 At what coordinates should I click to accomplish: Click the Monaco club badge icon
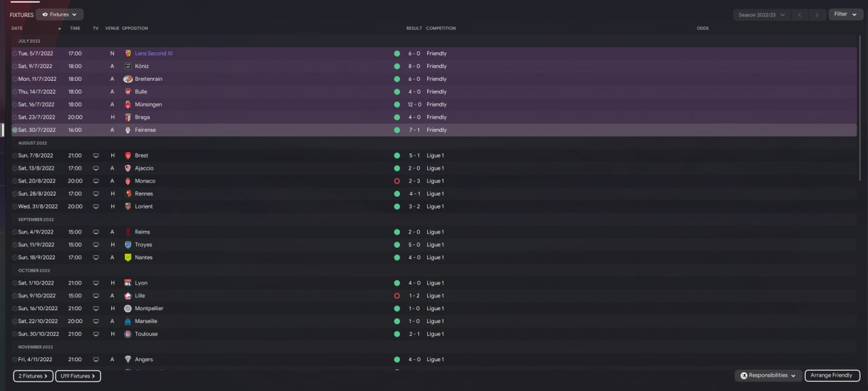[x=127, y=181]
